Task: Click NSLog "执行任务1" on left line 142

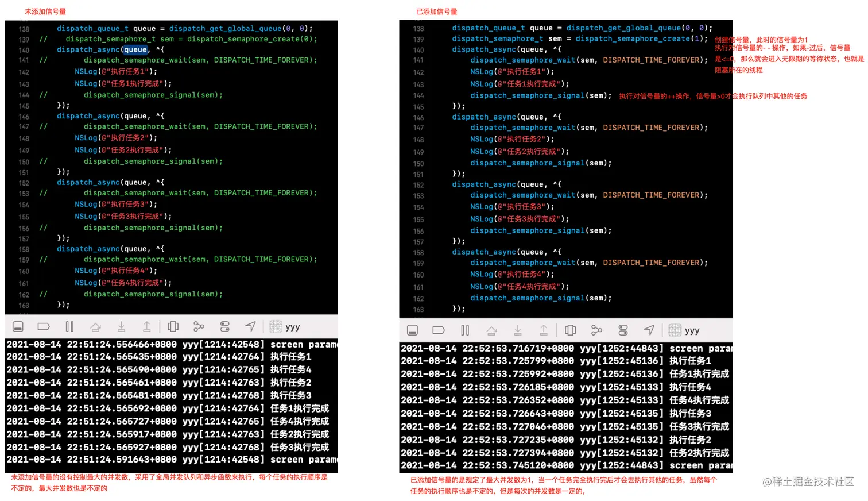Action: pos(116,71)
